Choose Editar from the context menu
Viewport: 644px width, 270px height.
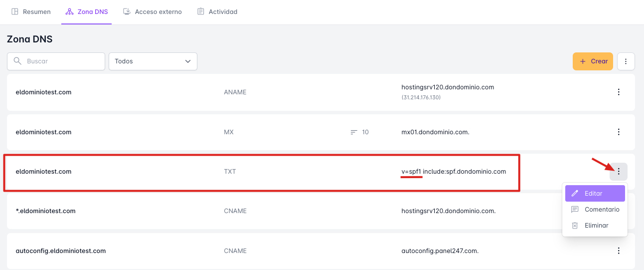(595, 194)
